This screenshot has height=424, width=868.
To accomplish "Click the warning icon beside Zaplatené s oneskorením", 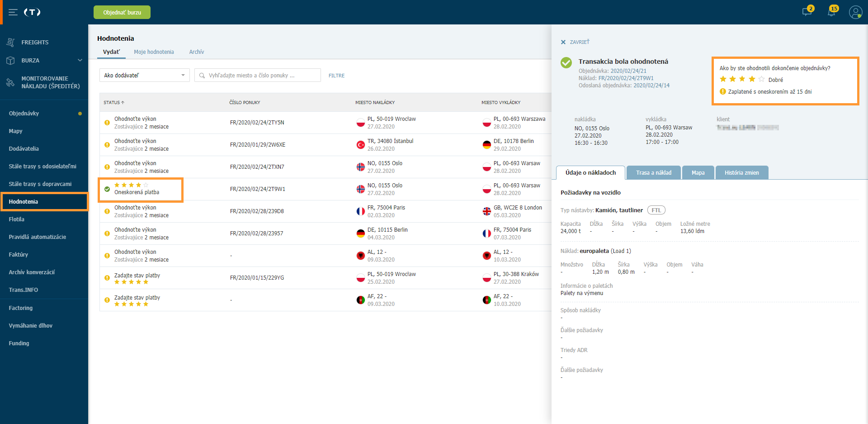I will coord(723,91).
